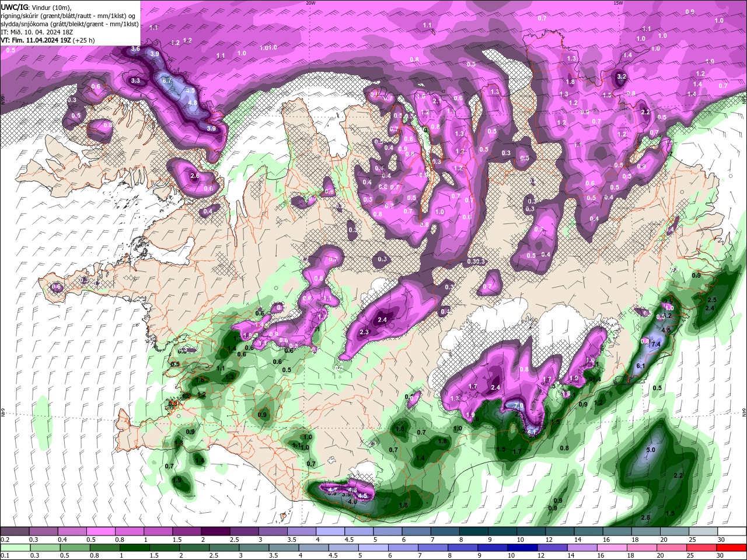Viewport: 747px width, 560px height.
Task: Click the white 30 swatch in top legend
Action: [732, 531]
